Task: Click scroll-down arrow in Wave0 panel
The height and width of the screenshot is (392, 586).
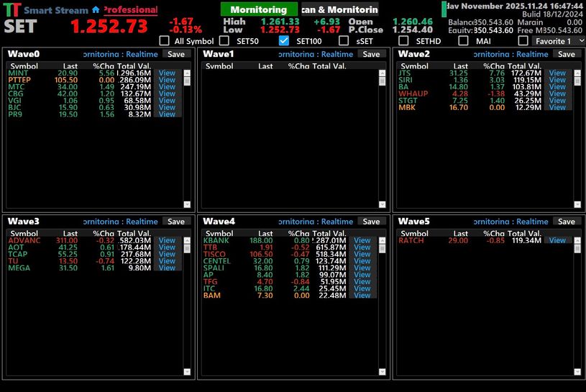Action: (x=188, y=205)
